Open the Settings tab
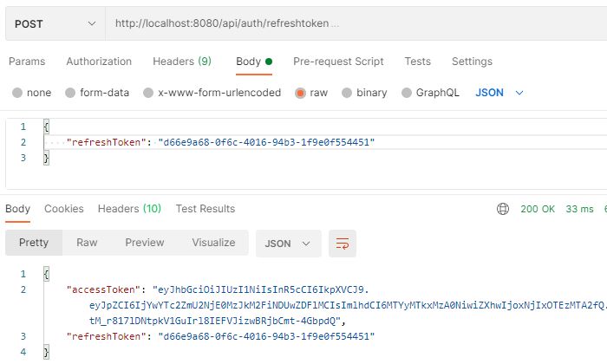 [472, 62]
